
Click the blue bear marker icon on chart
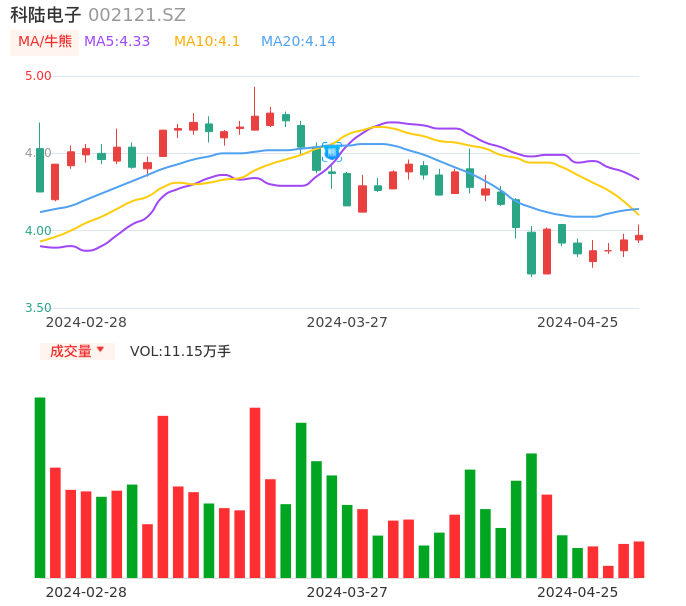[332, 151]
